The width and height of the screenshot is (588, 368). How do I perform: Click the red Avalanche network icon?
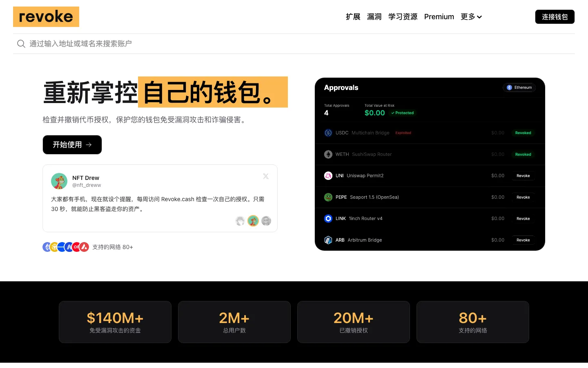click(x=84, y=247)
